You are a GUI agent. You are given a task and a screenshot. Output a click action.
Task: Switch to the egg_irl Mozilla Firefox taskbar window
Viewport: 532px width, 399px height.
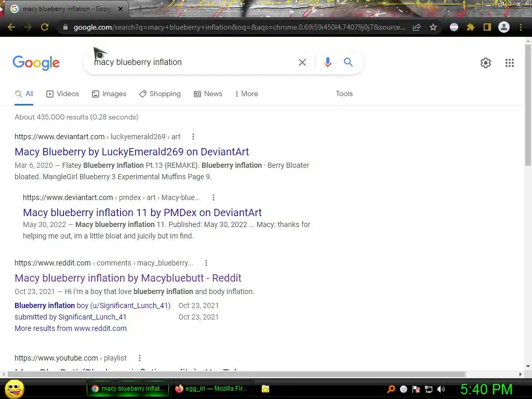[211, 389]
